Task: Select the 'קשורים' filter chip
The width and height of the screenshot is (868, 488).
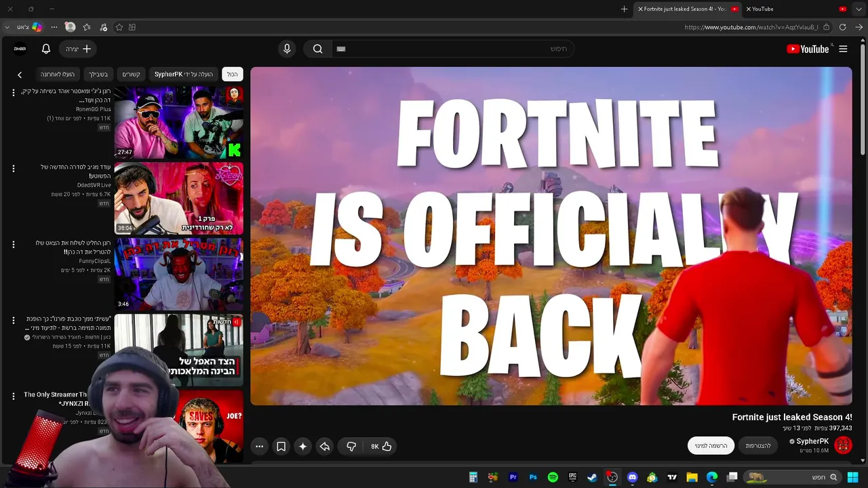Action: [131, 74]
